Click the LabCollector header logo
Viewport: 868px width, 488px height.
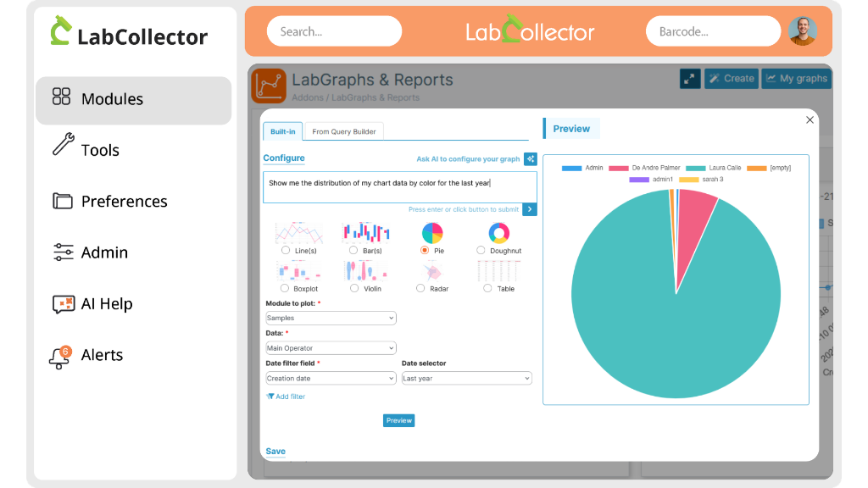pos(530,30)
